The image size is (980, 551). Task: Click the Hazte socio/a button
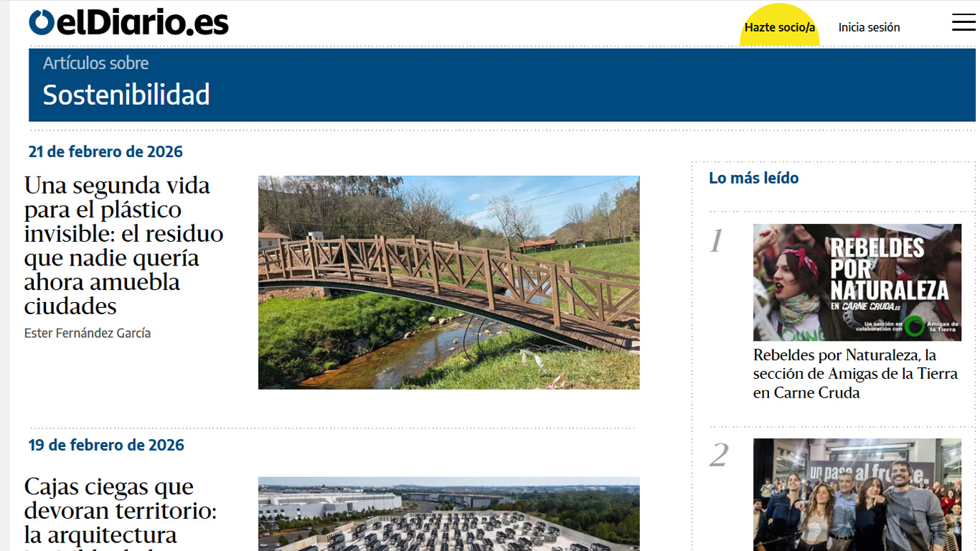(x=780, y=27)
